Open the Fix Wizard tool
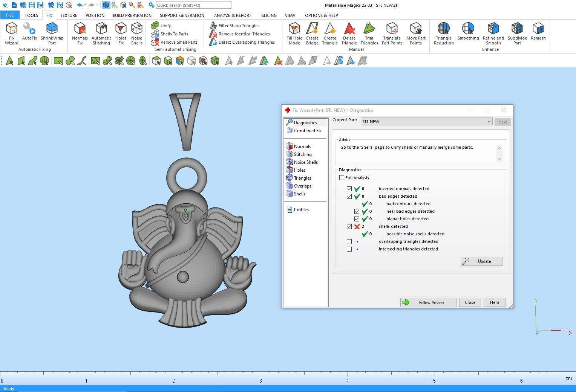The image size is (576, 392). [x=11, y=33]
